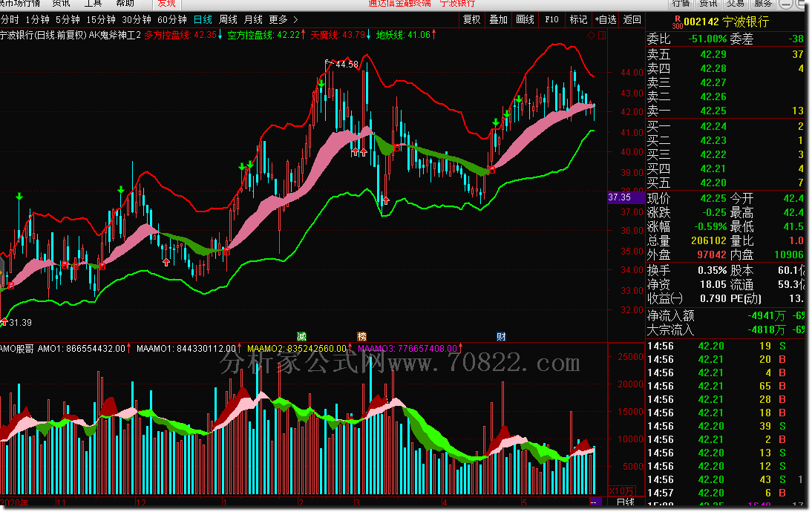Open the 复权 adjustment menu
Viewport: 812px width, 512px height.
click(472, 20)
